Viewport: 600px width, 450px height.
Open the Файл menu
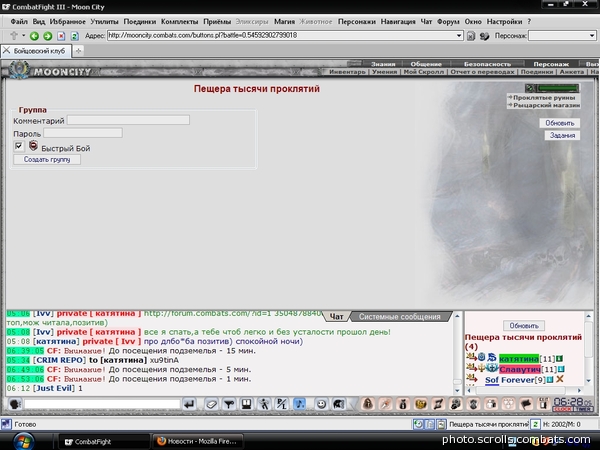[19, 21]
